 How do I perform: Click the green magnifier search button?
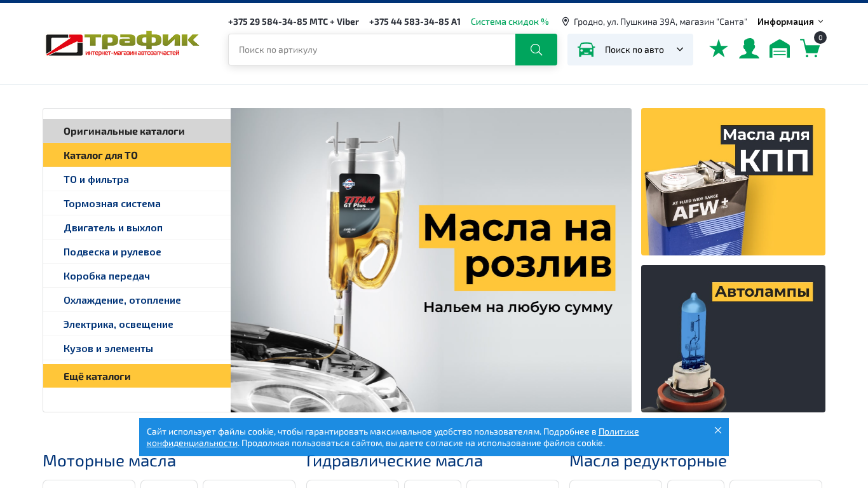pos(536,50)
